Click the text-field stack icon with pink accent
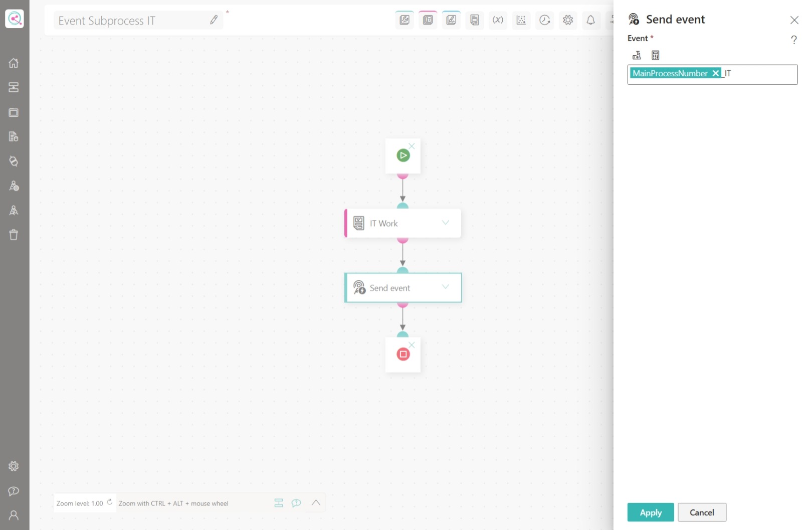 [428, 20]
